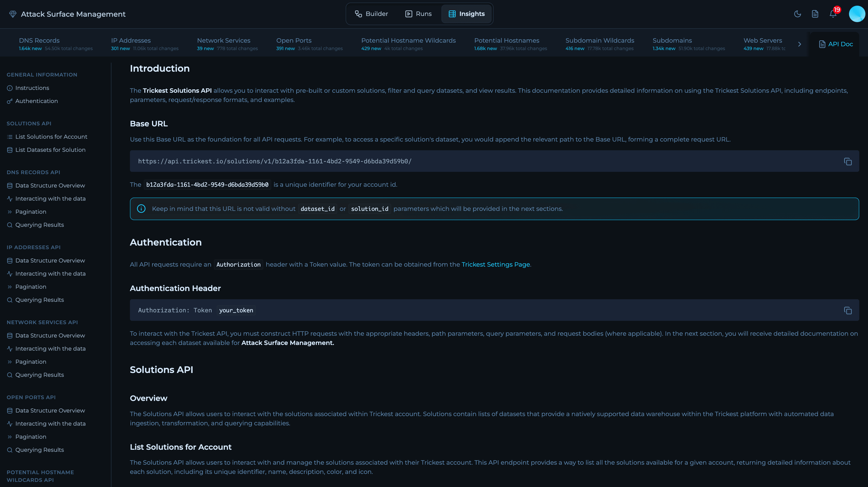Toggle dark mode with the moon icon
868x487 pixels.
[797, 14]
